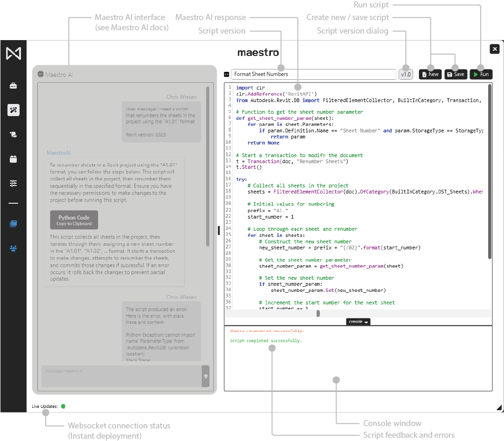
Task: Click the panel divider handle between chat and editor
Action: click(219, 230)
